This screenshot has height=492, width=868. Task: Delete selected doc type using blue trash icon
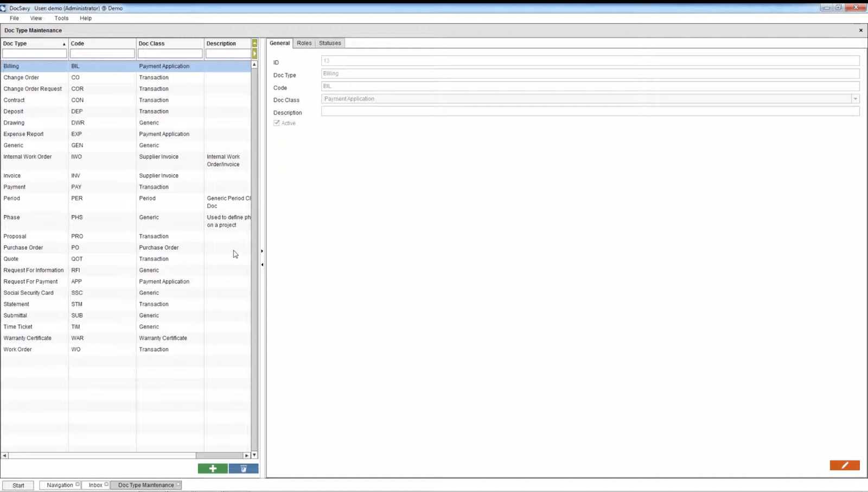(244, 468)
